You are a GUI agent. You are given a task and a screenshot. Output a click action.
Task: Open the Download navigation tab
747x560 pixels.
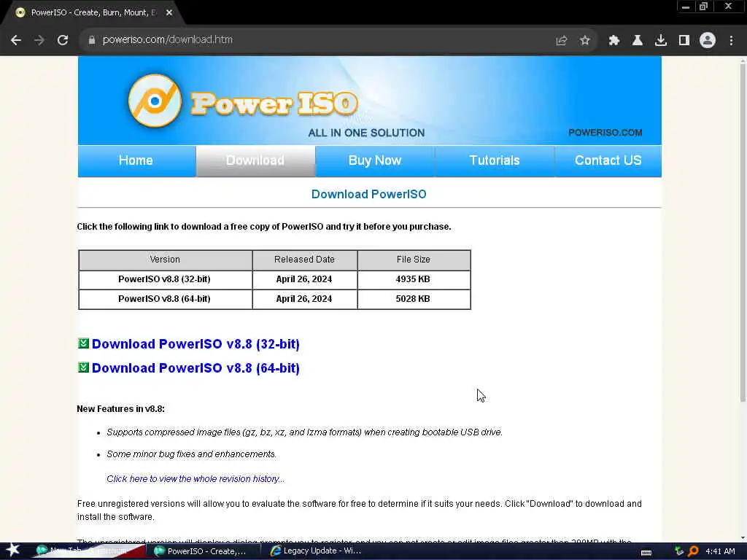coord(255,161)
